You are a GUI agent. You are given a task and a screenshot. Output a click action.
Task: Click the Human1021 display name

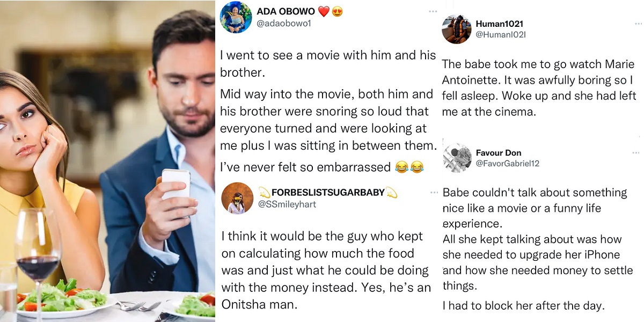[x=499, y=24]
